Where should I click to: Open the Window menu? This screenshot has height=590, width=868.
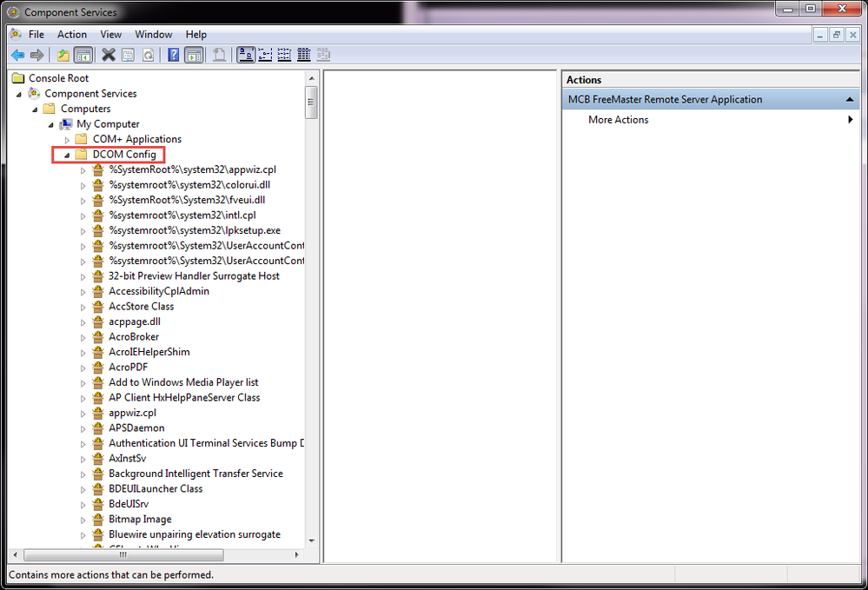[x=153, y=34]
